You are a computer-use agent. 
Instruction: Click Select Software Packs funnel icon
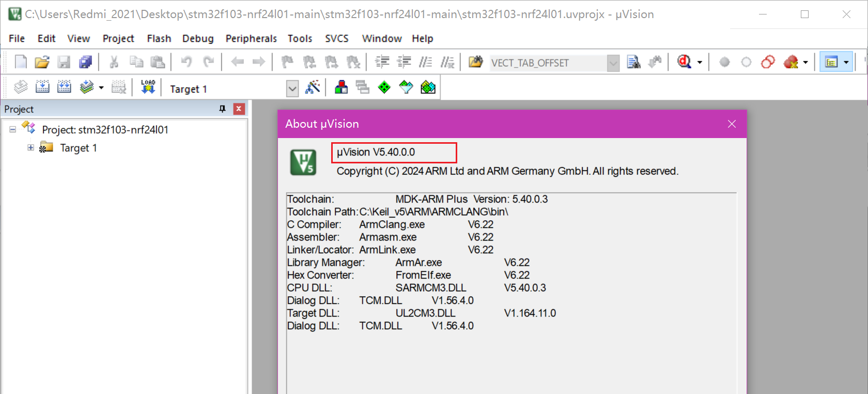coord(406,87)
